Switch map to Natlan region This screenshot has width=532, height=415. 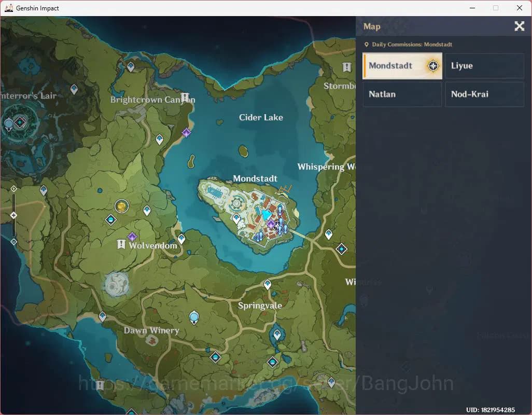(402, 94)
